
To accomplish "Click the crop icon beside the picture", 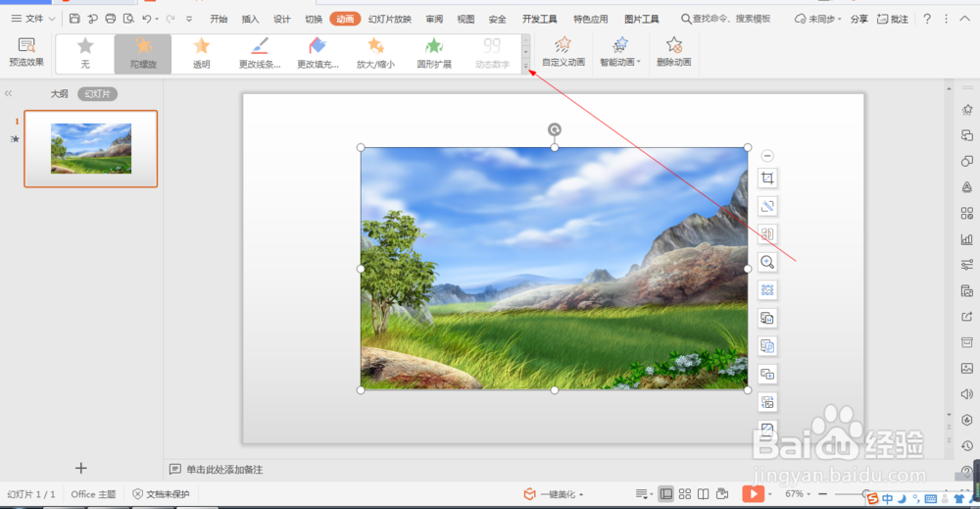I will click(x=767, y=178).
